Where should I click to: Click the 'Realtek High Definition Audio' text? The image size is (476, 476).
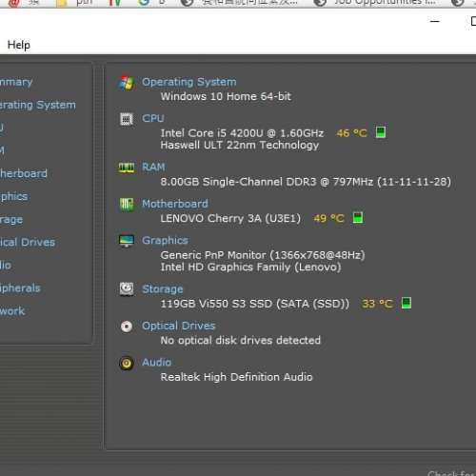pos(236,377)
